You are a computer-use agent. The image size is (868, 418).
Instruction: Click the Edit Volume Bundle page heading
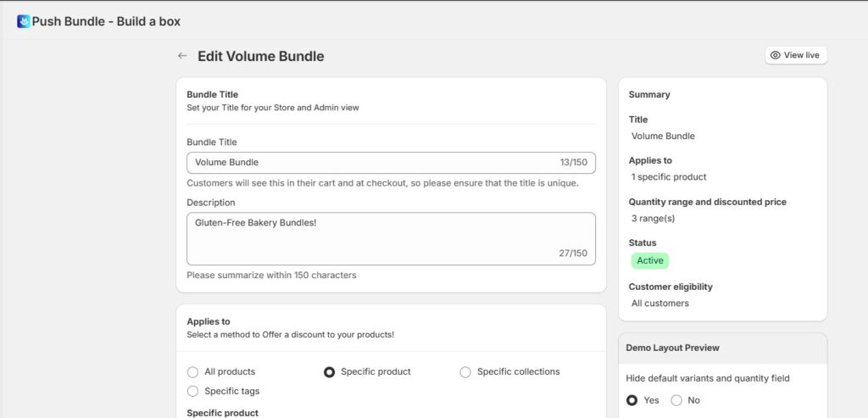(260, 56)
